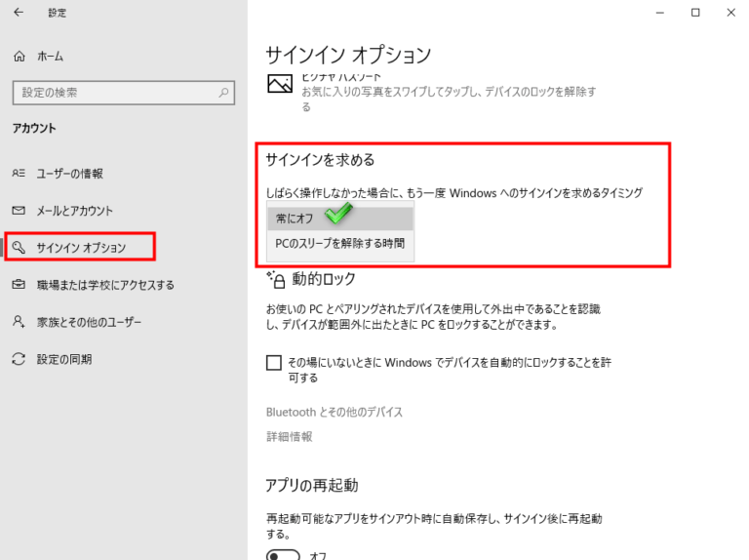
Task: Click the 詳細情報 link
Action: click(x=289, y=437)
